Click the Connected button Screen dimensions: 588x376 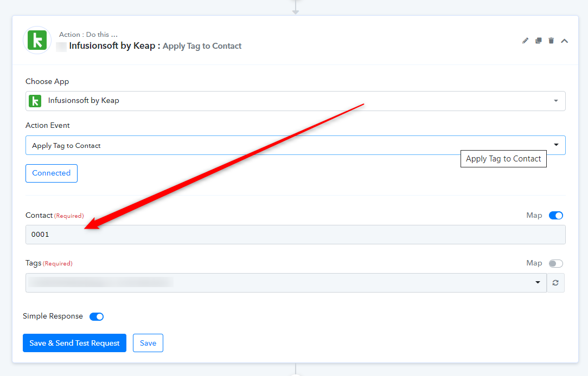[x=52, y=173]
